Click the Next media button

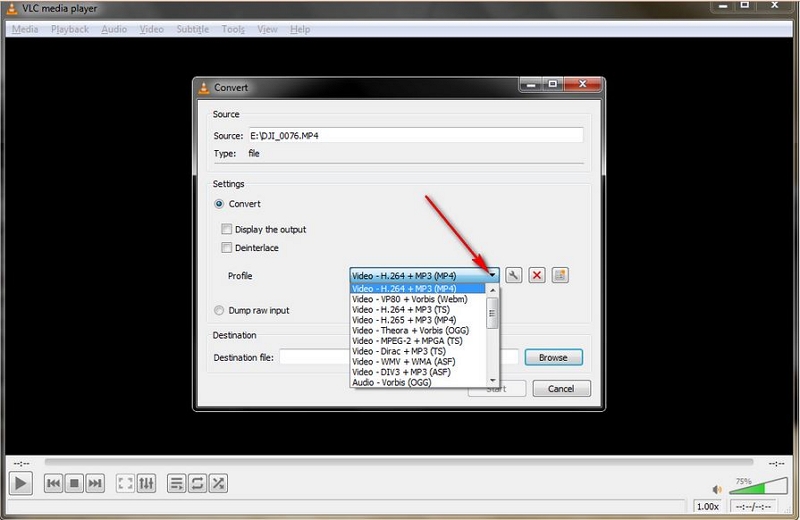[95, 483]
